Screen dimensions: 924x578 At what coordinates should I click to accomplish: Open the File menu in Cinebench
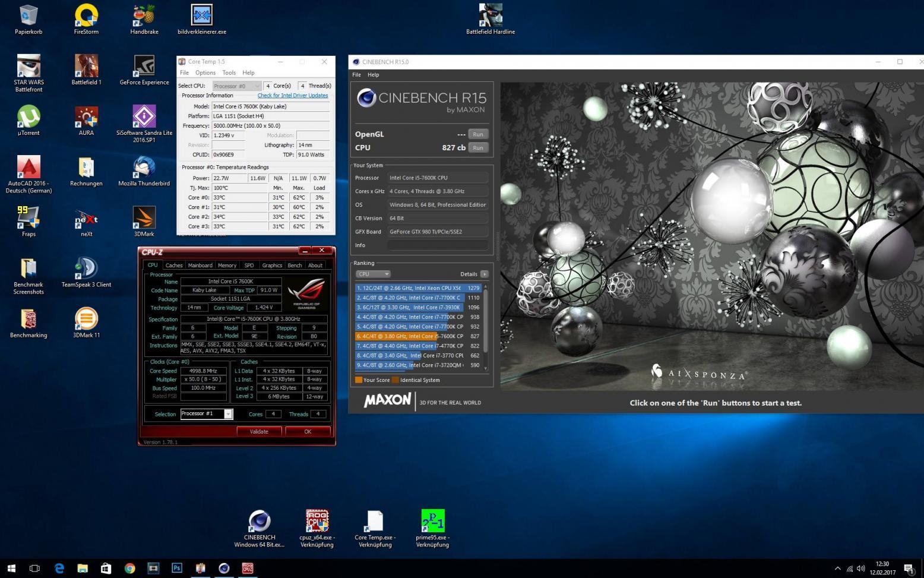pos(356,75)
